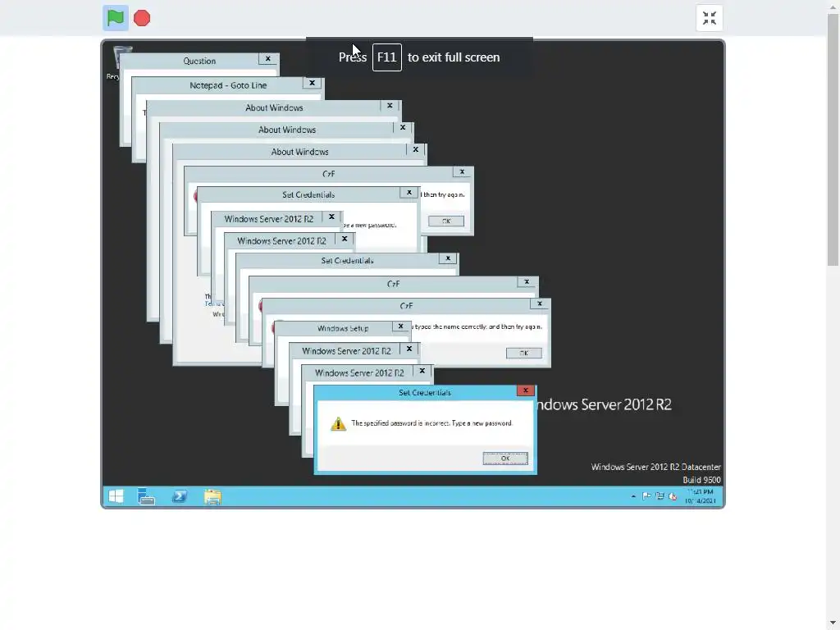The image size is (840, 630).
Task: Exit full screen with the collapse arrows icon
Action: pyautogui.click(x=710, y=18)
